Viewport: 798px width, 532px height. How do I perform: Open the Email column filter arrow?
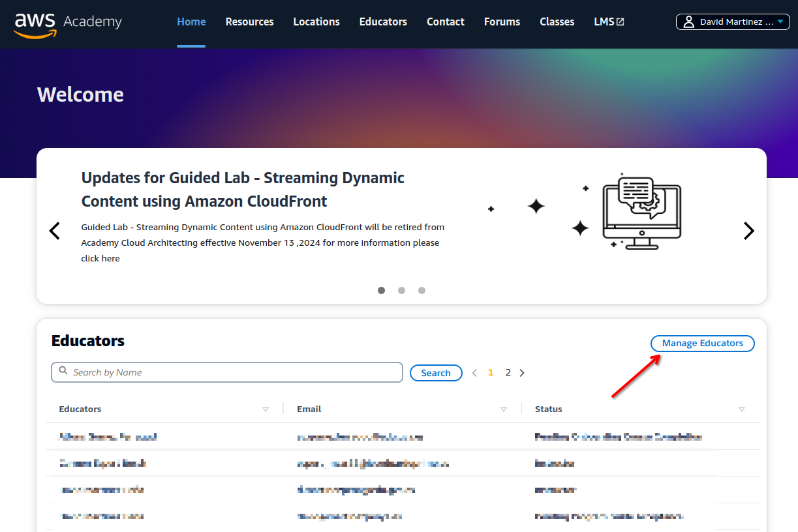point(504,409)
